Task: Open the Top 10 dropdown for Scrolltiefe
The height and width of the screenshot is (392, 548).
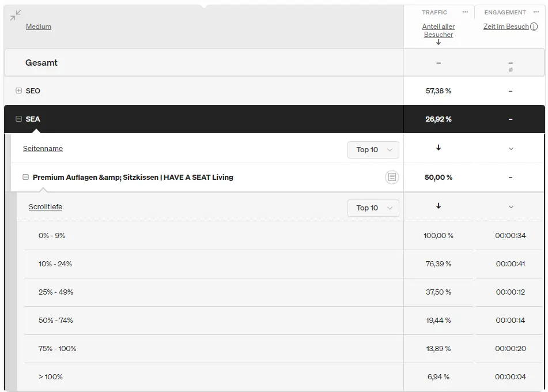Action: [x=373, y=208]
